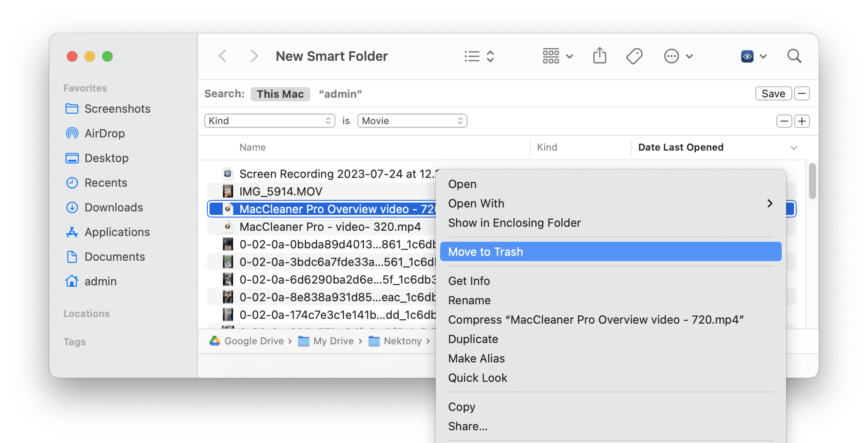Viewport: 868px width, 443px height.
Task: Open Applications in the sidebar
Action: coord(116,232)
